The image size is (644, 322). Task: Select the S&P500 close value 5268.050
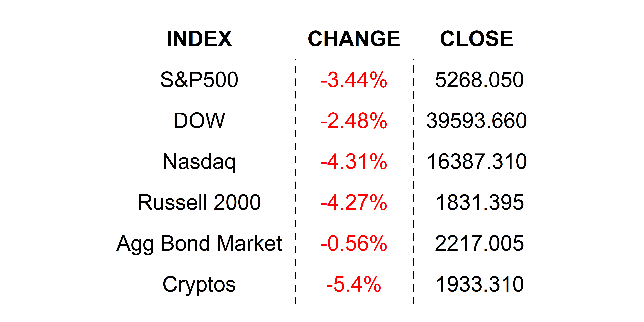[x=479, y=80]
